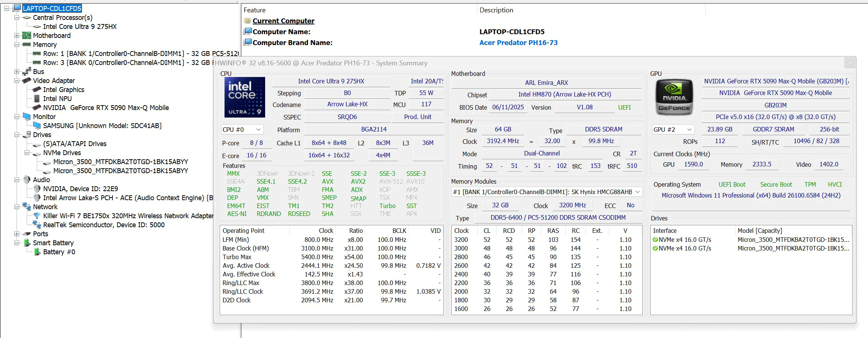Select NVIDIA GeForce RTX 5090 tree item
The width and height of the screenshot is (868, 338).
106,108
